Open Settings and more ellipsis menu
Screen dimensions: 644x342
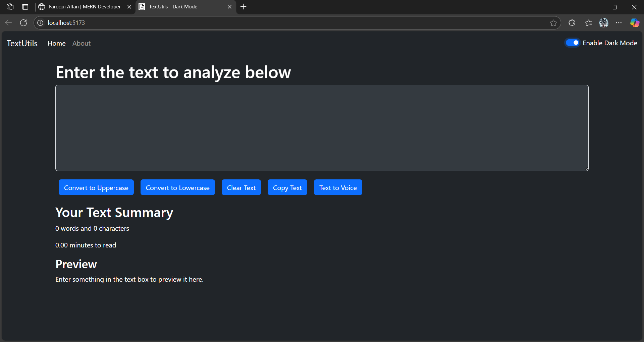[619, 23]
